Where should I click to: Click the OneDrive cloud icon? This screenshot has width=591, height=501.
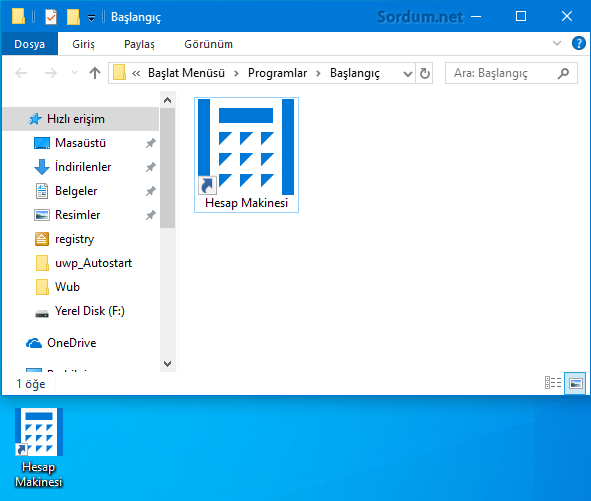34,343
